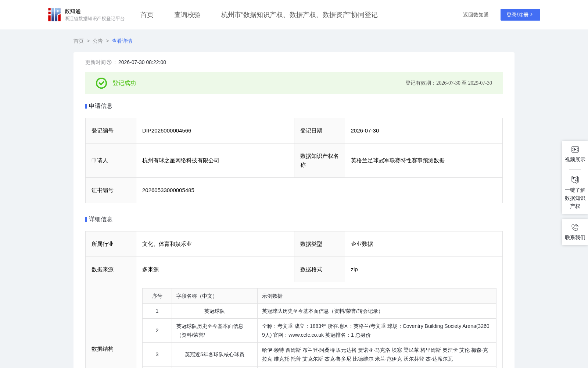Click the 登记有效期 validity period text
The width and height of the screenshot is (588, 368).
point(449,83)
